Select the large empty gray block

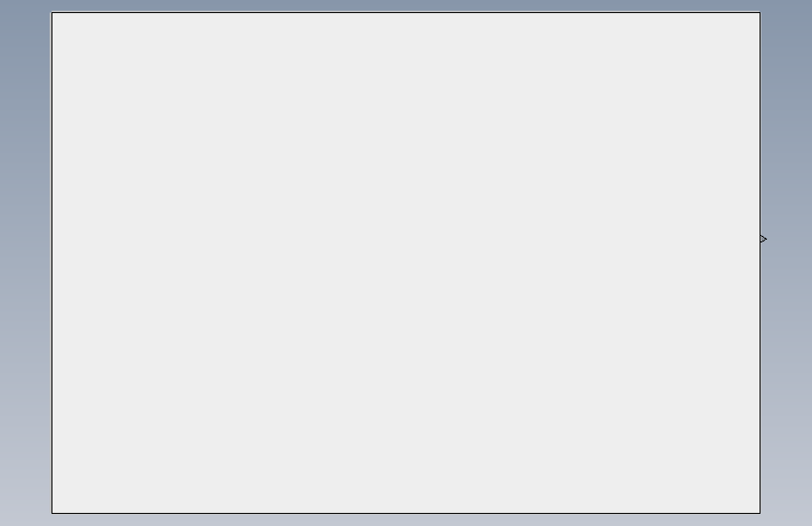pyautogui.click(x=406, y=263)
